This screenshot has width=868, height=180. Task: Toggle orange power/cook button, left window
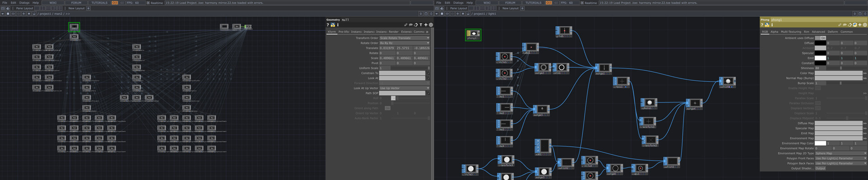(x=115, y=3)
